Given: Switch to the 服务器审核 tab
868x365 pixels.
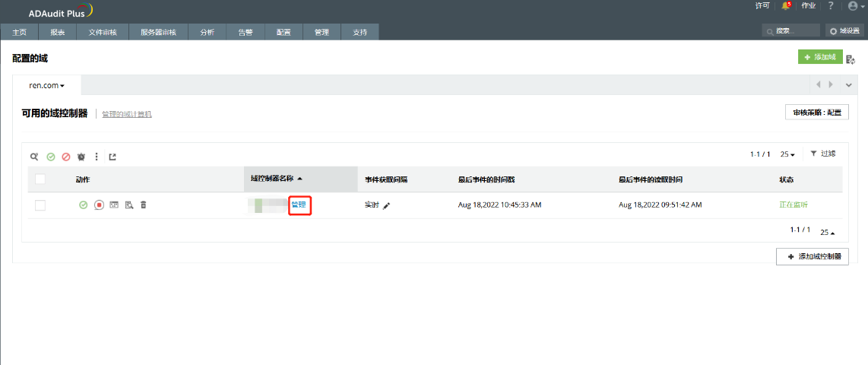Looking at the screenshot, I should coord(158,32).
